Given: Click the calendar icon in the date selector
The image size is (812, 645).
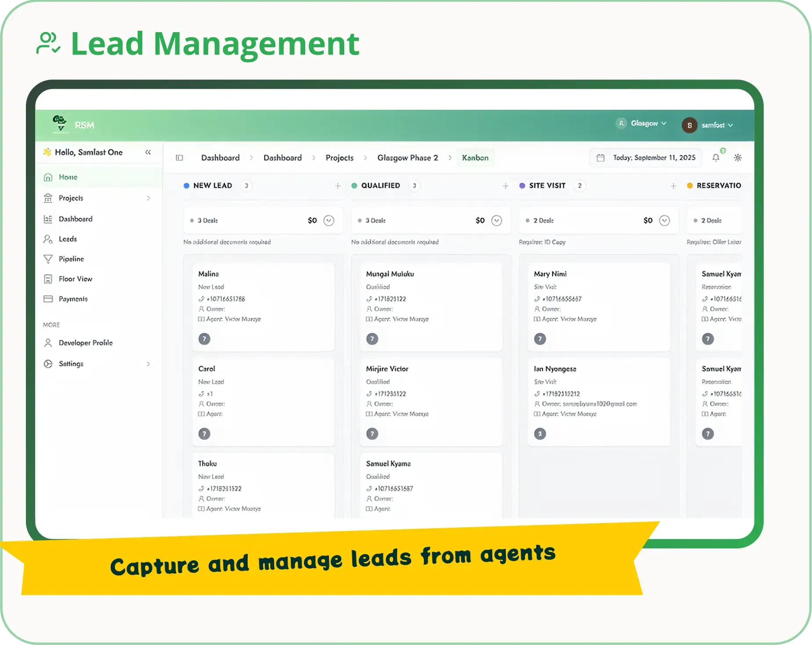Looking at the screenshot, I should pos(600,157).
